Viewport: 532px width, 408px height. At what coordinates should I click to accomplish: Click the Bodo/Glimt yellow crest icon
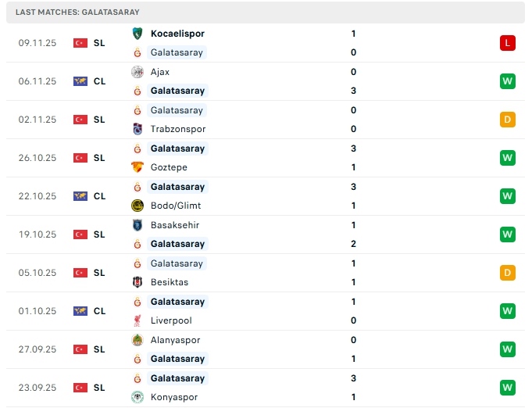point(137,206)
